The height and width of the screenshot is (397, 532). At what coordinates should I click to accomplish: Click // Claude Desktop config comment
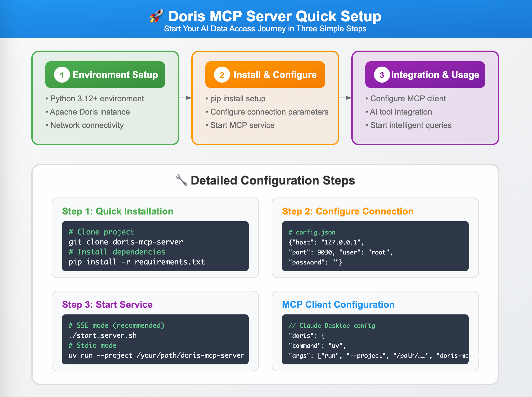point(332,325)
